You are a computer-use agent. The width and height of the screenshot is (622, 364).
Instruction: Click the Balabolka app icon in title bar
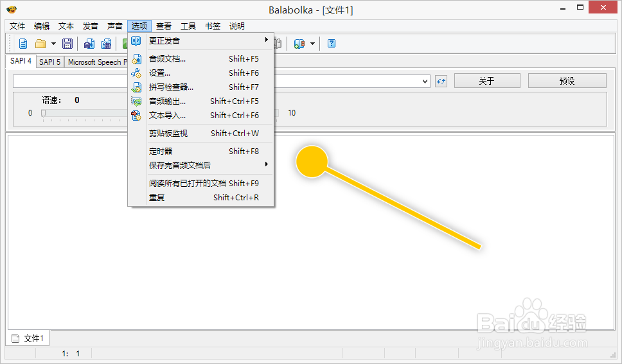(x=12, y=9)
